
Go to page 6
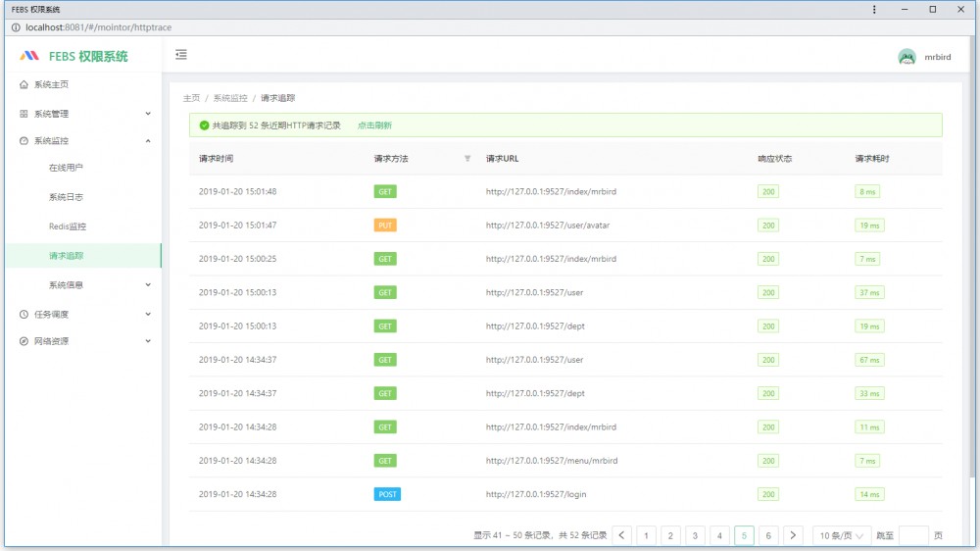[768, 535]
